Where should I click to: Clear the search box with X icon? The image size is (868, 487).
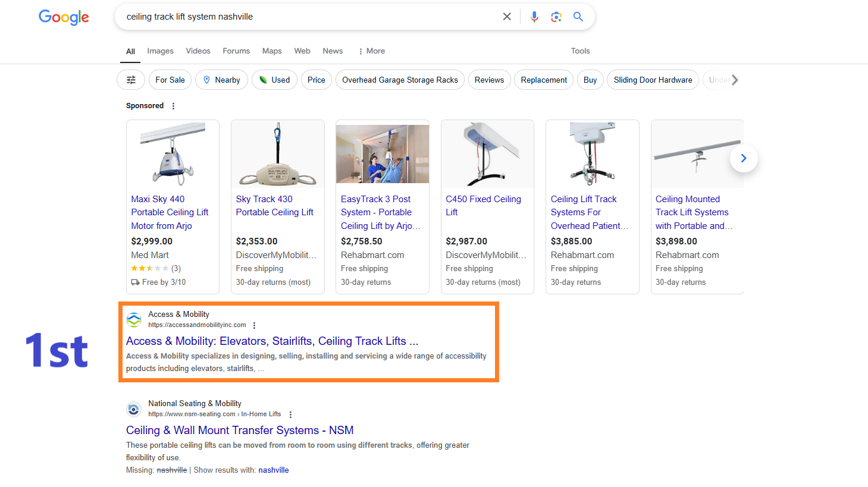507,17
